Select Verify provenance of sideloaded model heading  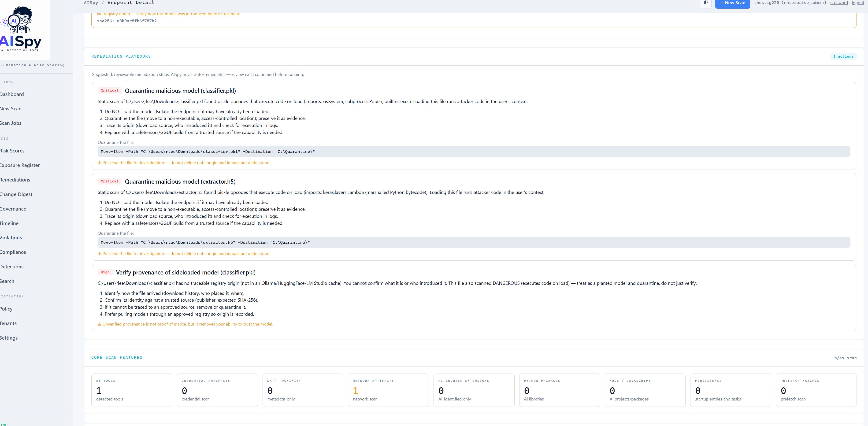tap(186, 272)
